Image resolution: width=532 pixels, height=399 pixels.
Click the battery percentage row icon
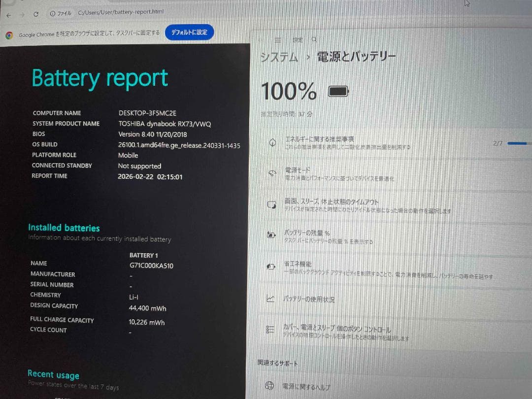(x=271, y=234)
